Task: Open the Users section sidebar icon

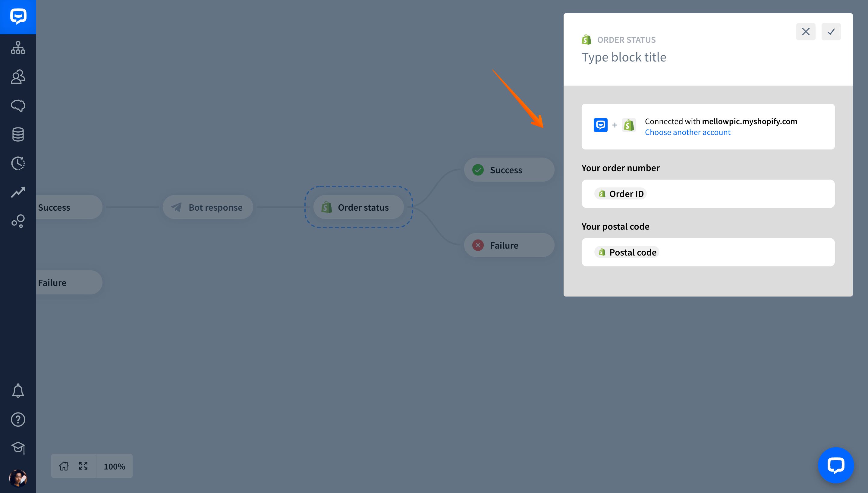Action: (x=18, y=77)
